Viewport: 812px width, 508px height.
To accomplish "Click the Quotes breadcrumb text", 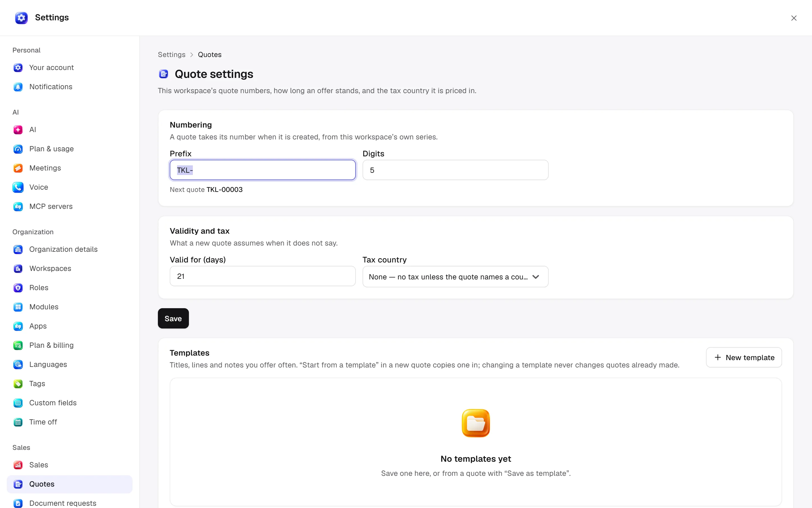I will coord(210,54).
